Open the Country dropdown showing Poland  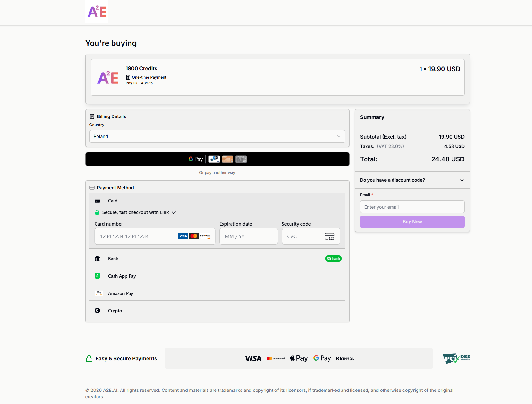[217, 136]
